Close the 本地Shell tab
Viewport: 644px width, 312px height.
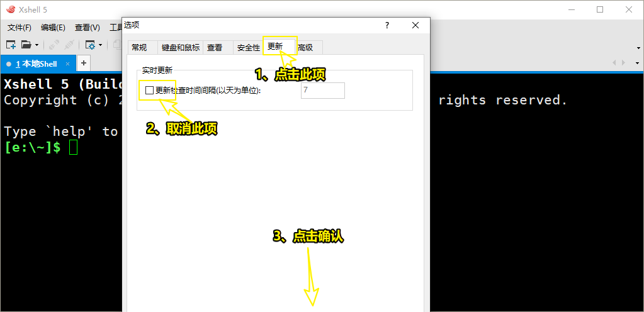tap(68, 64)
